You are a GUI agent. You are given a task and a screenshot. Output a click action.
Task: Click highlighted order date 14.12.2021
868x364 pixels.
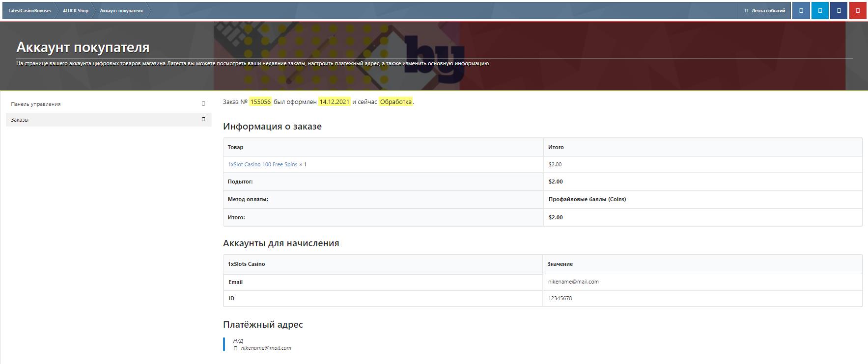coord(334,102)
